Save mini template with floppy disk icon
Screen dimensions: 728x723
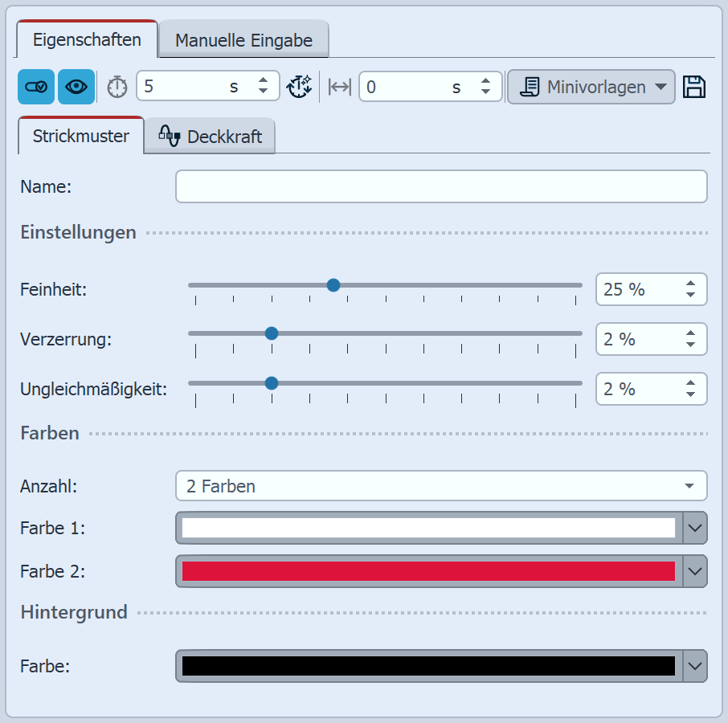[694, 87]
